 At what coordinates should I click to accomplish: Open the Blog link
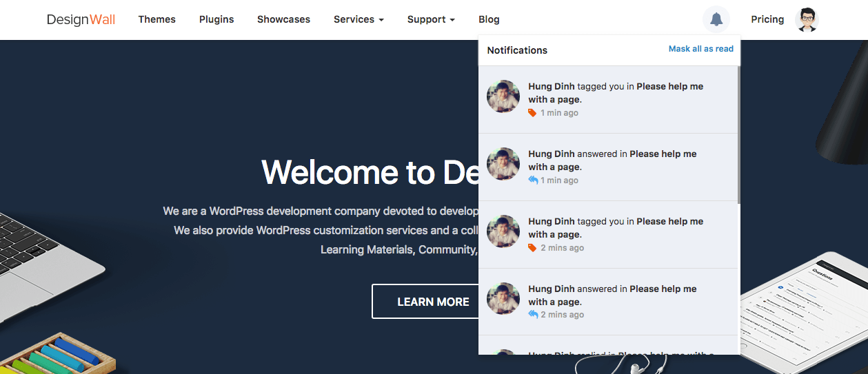[489, 19]
